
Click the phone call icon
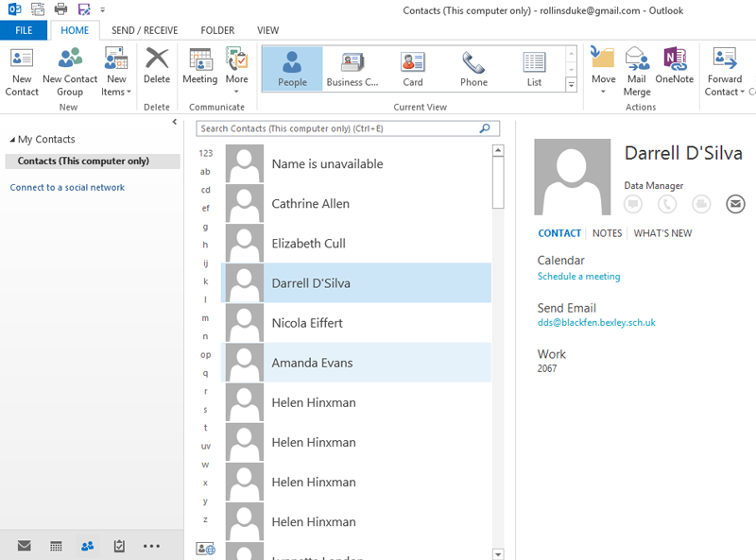(667, 204)
